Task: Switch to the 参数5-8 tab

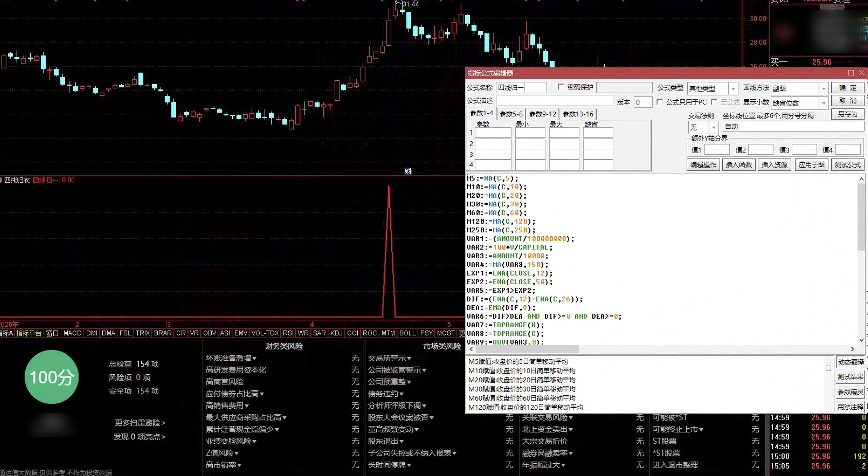Action: [511, 114]
